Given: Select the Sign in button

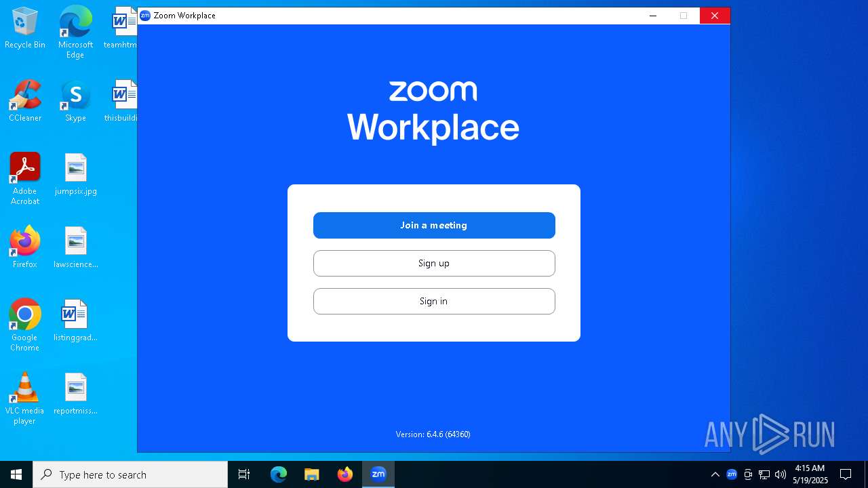Looking at the screenshot, I should (434, 301).
